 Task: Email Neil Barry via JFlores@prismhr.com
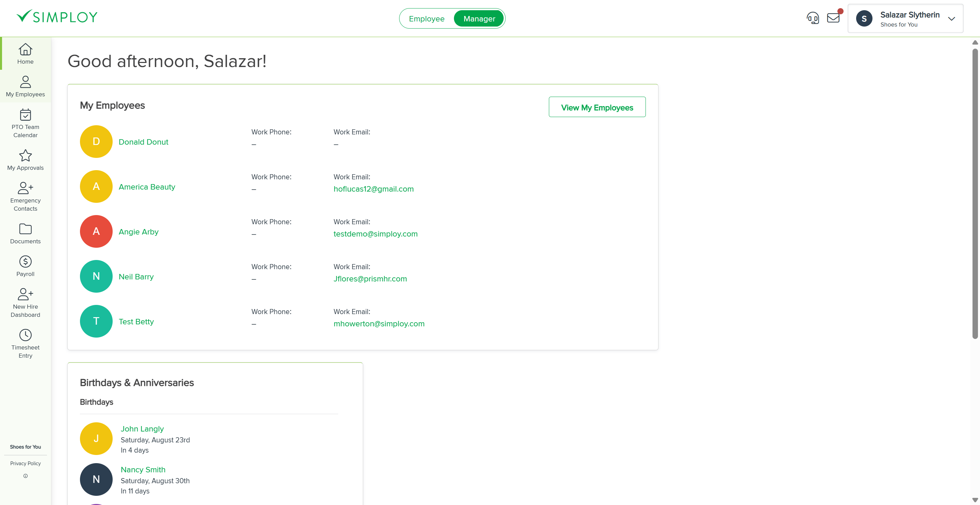[x=370, y=279]
